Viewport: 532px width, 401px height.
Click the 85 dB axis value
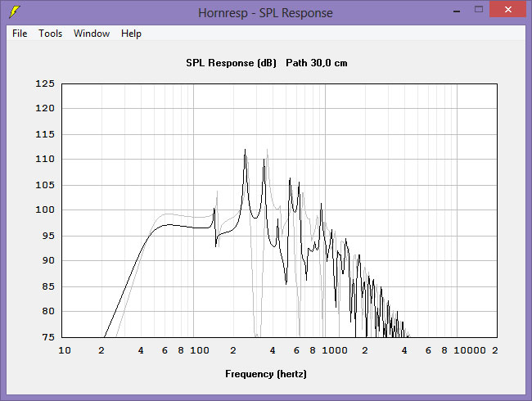click(48, 286)
